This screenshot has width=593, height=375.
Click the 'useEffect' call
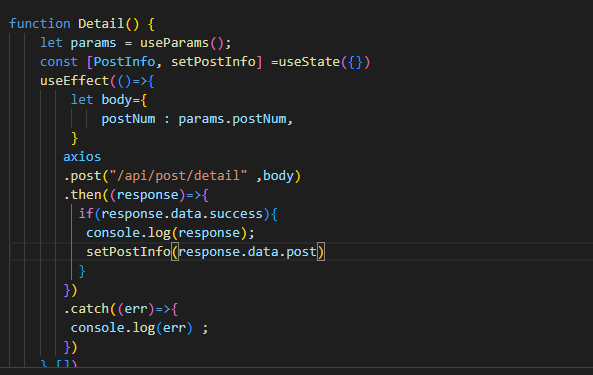pos(75,81)
